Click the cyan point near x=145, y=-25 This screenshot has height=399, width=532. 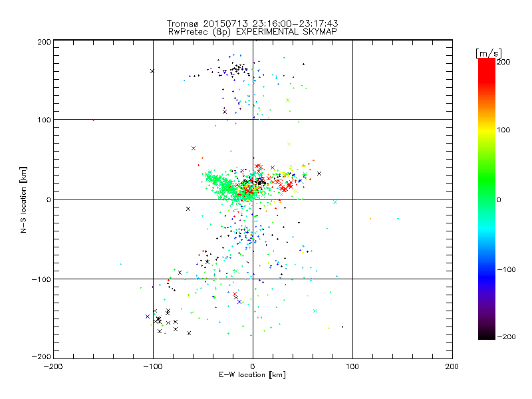pos(398,219)
